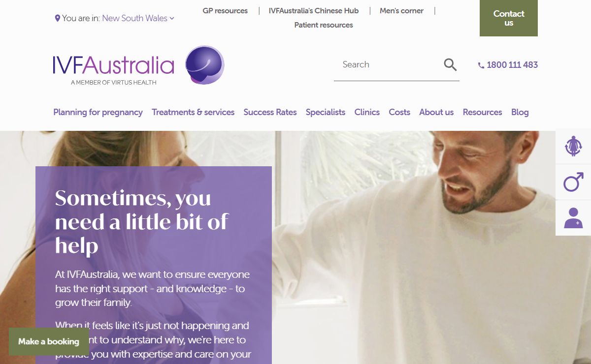Click the Contact us button
Viewport: 591px width, 364px height.
click(509, 18)
